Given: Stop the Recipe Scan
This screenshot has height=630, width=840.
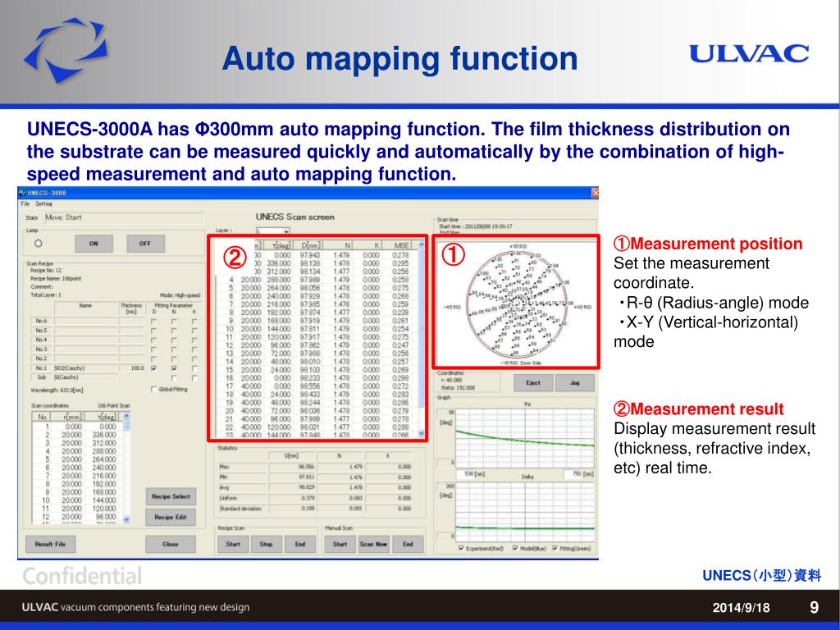Looking at the screenshot, I should click(267, 545).
